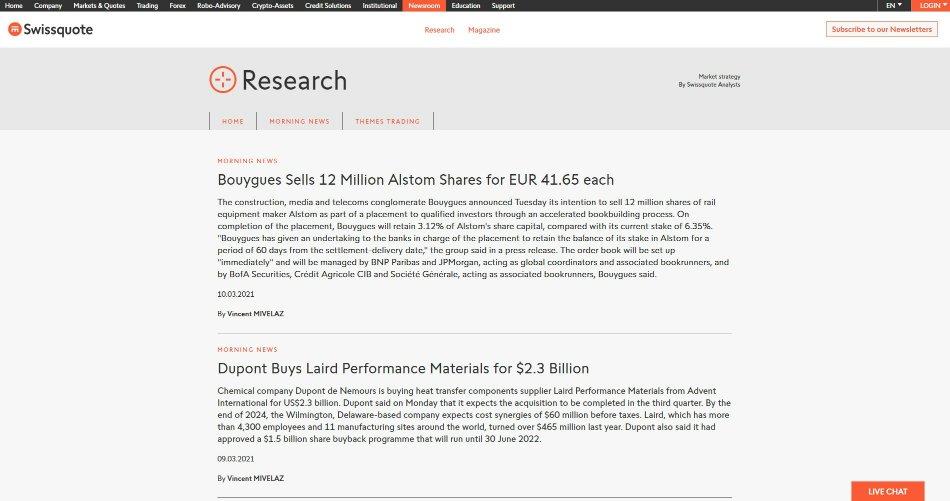Image resolution: width=950 pixels, height=501 pixels.
Task: Click the Research crosshair logo icon
Action: point(222,79)
